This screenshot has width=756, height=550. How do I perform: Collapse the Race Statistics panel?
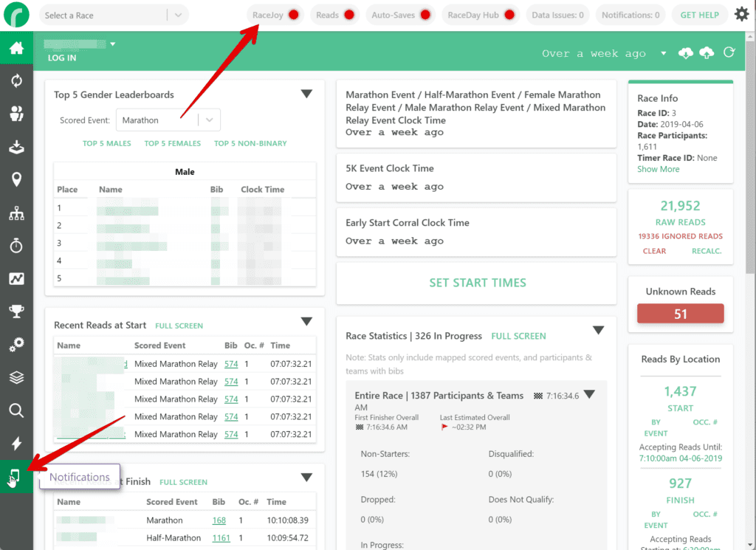[x=598, y=330]
